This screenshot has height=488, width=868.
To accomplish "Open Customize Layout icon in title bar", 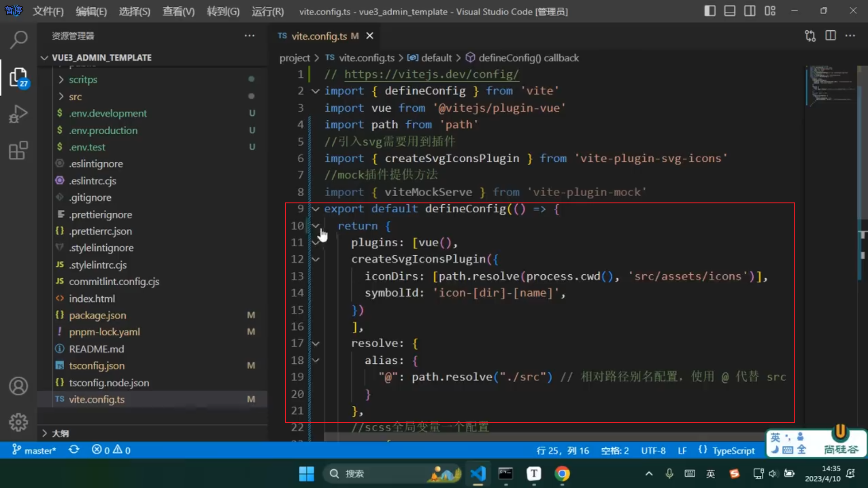I will click(x=770, y=11).
